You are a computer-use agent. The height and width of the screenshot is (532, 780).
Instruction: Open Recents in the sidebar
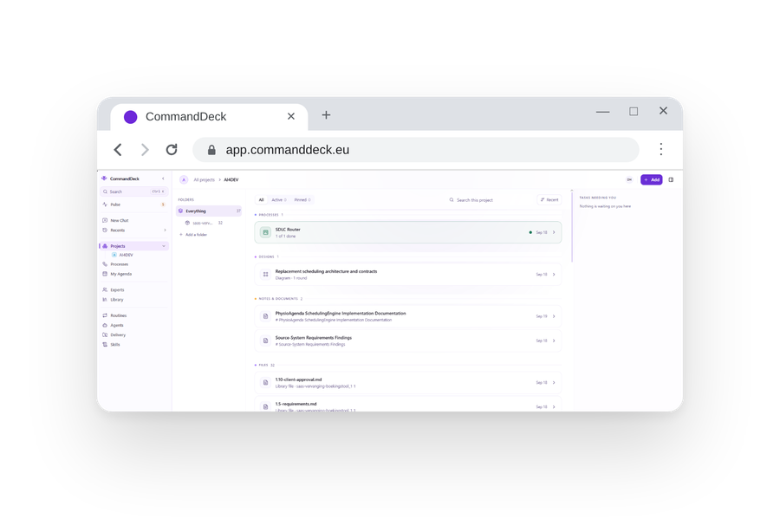(x=133, y=230)
